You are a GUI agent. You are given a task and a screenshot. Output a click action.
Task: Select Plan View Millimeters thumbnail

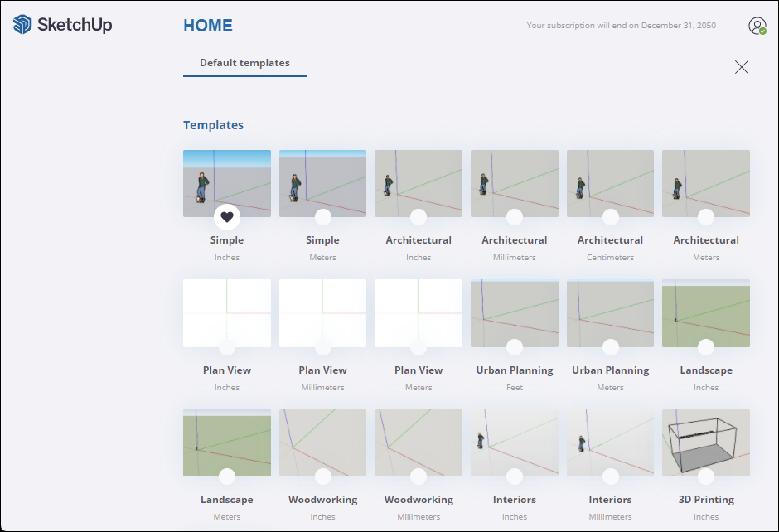pyautogui.click(x=323, y=312)
